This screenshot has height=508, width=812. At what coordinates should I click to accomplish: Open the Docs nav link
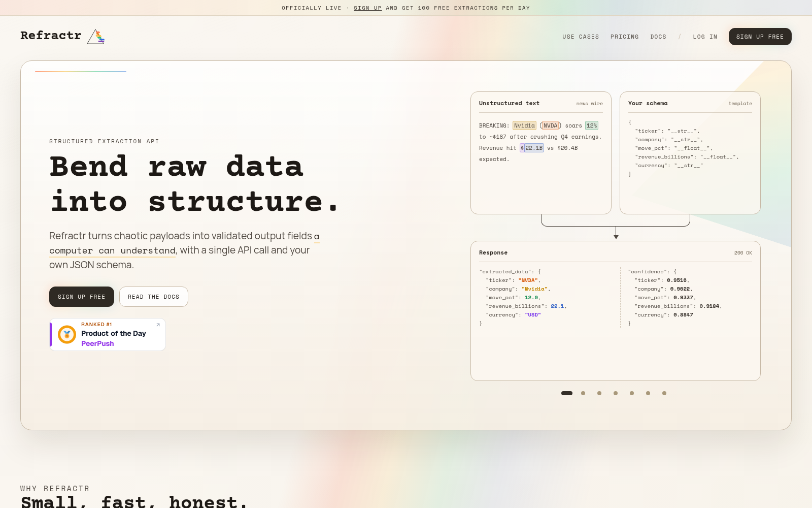tap(658, 37)
